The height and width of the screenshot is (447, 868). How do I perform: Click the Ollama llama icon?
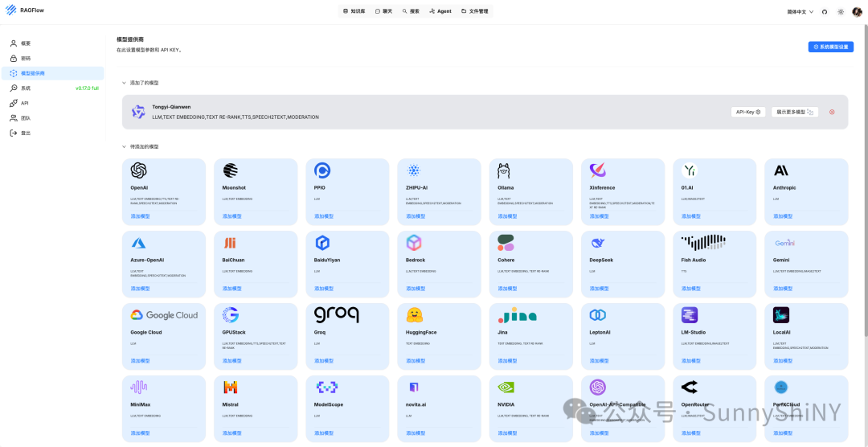click(x=504, y=170)
